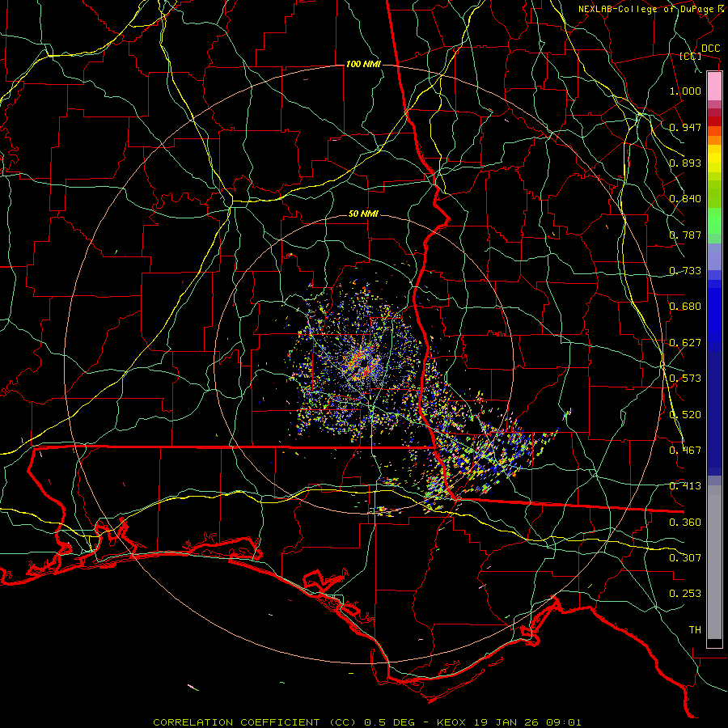This screenshot has width=728, height=728.
Task: Click the 0.307 color scale value
Action: (685, 558)
